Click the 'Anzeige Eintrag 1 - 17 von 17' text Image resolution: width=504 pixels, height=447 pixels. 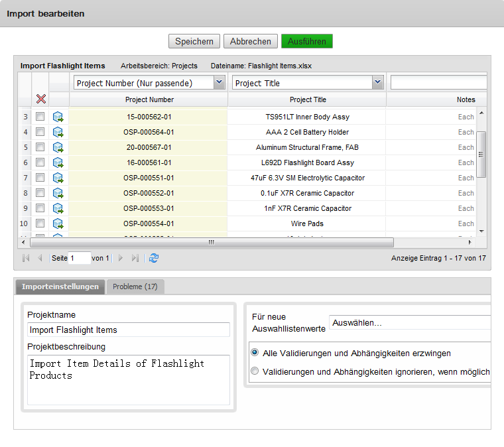click(438, 258)
